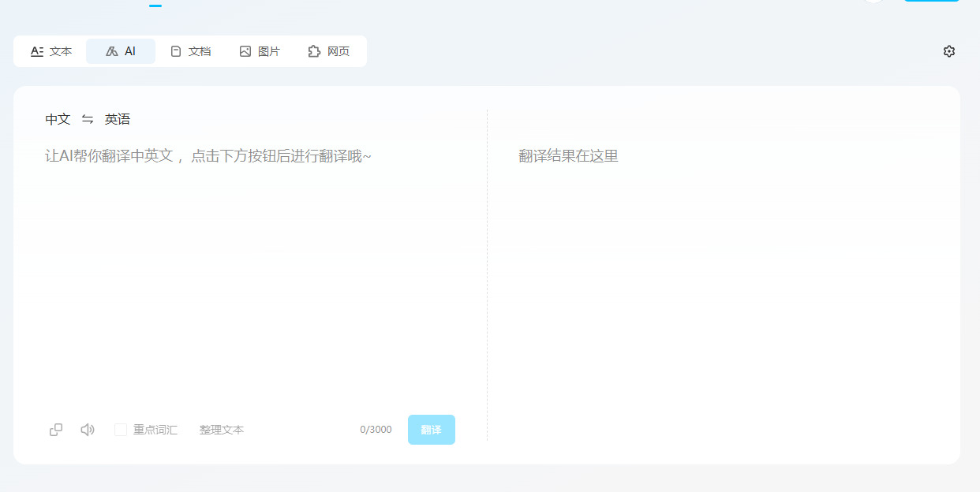The height and width of the screenshot is (492, 980).
Task: Play audio with the speaker icon
Action: [88, 430]
